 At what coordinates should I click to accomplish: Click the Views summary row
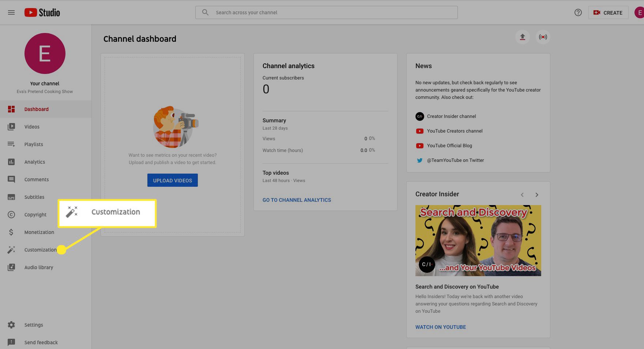(319, 138)
